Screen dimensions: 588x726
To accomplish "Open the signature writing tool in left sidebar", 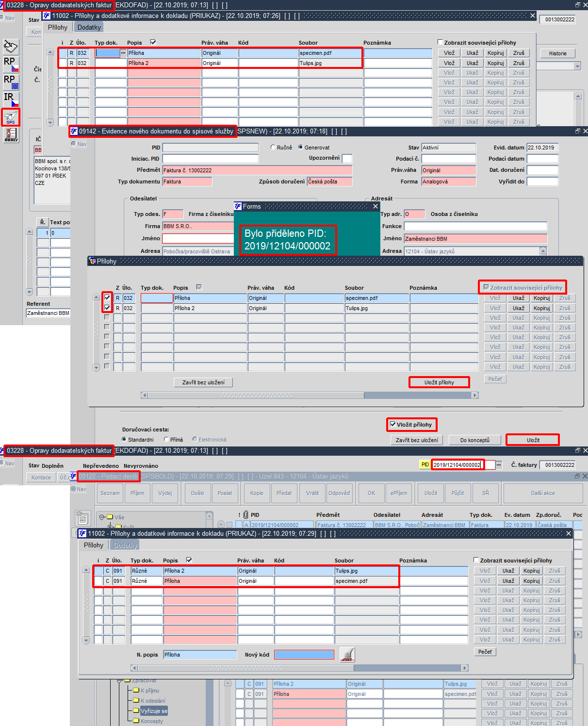I will (11, 47).
